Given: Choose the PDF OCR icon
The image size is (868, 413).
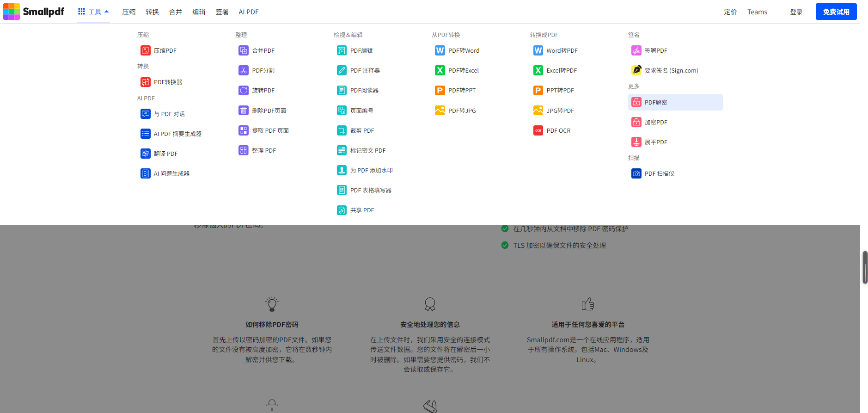Looking at the screenshot, I should [538, 130].
